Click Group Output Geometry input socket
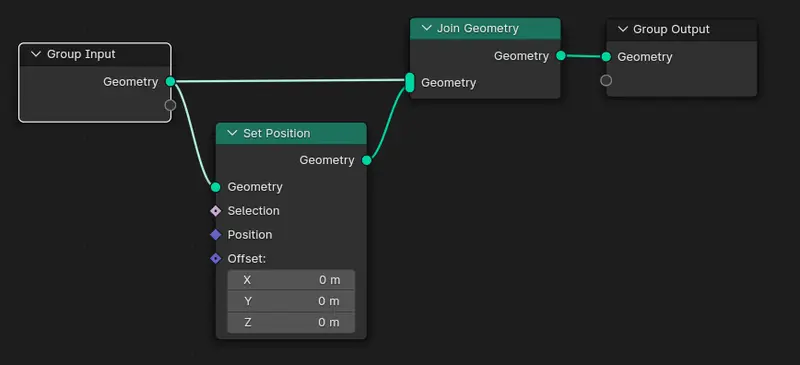 606,57
